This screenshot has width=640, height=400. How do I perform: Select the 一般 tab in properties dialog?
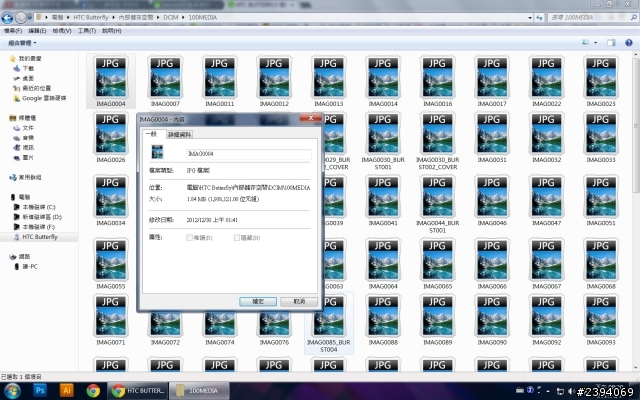(x=153, y=133)
